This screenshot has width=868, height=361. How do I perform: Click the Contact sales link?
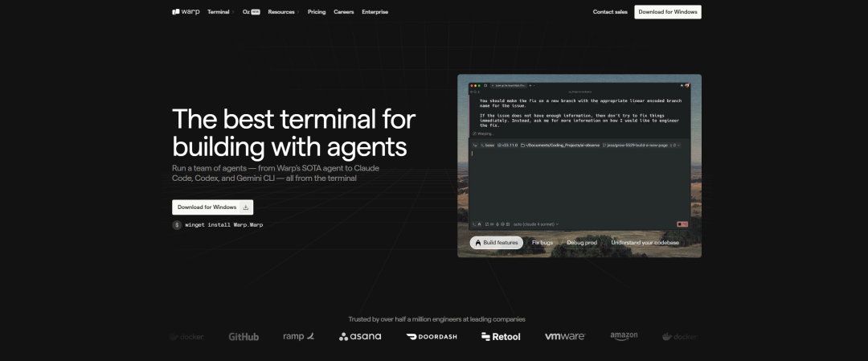(x=610, y=11)
